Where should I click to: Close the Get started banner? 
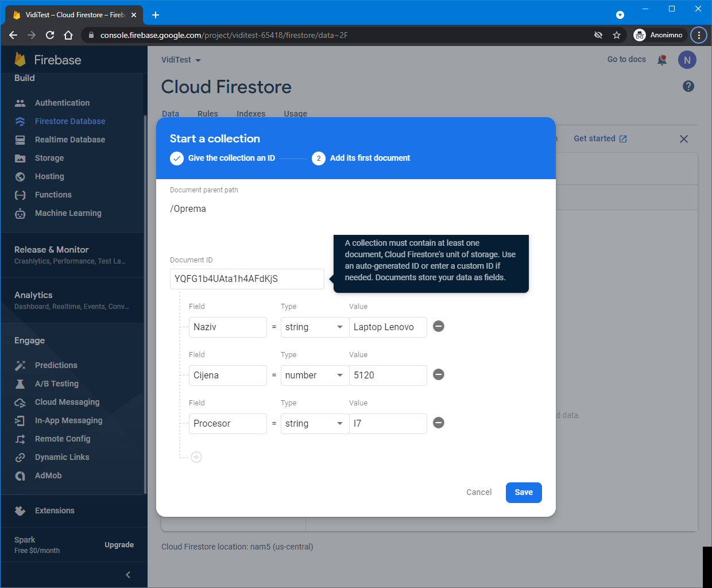pyautogui.click(x=684, y=139)
